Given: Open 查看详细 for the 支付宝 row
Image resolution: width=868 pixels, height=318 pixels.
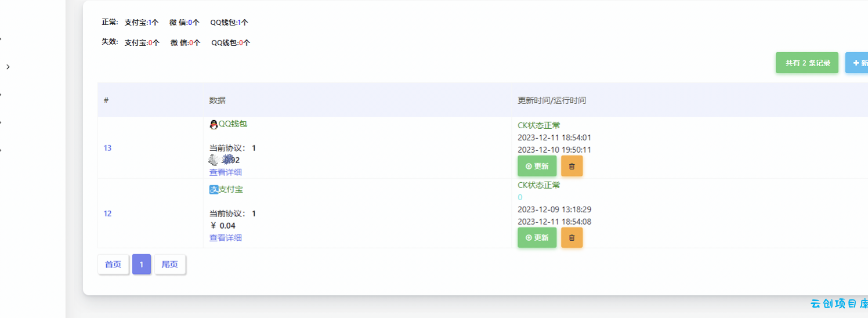Looking at the screenshot, I should coord(226,238).
